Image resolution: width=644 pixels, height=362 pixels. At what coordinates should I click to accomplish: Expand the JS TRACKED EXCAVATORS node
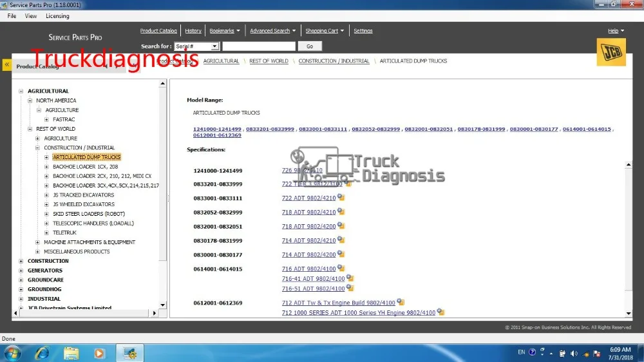tap(46, 195)
